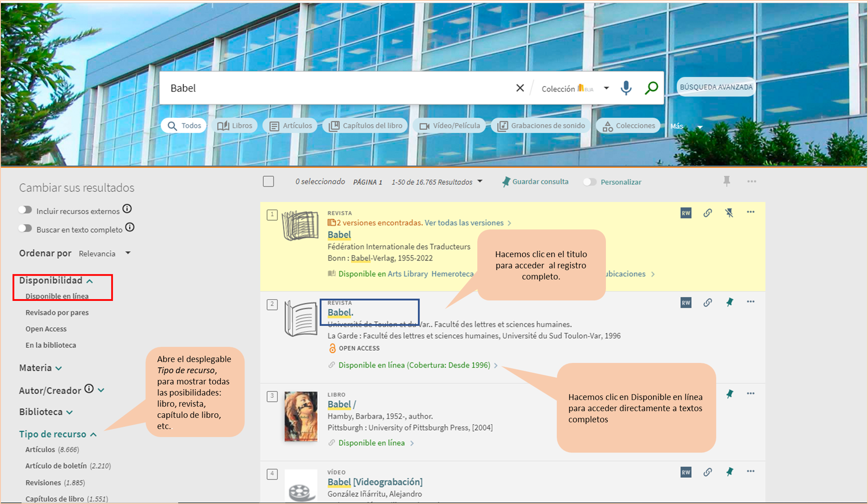The width and height of the screenshot is (868, 504).
Task: Unpin the first Babel revista result
Action: [x=729, y=213]
